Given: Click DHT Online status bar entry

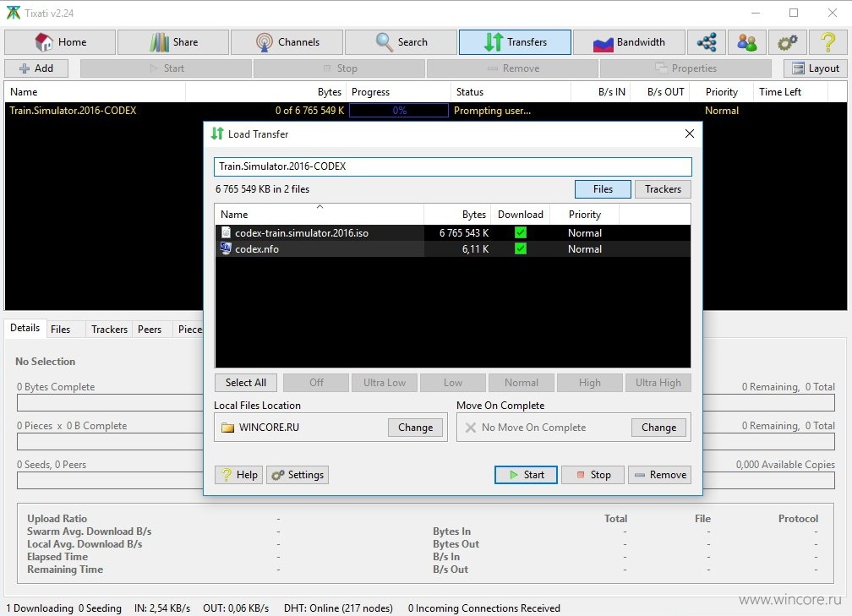Looking at the screenshot, I should [338, 608].
